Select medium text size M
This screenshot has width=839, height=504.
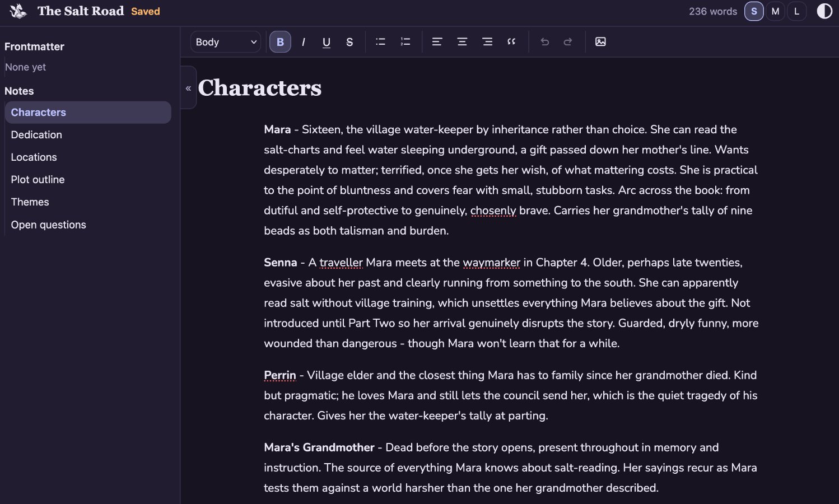[x=775, y=11]
